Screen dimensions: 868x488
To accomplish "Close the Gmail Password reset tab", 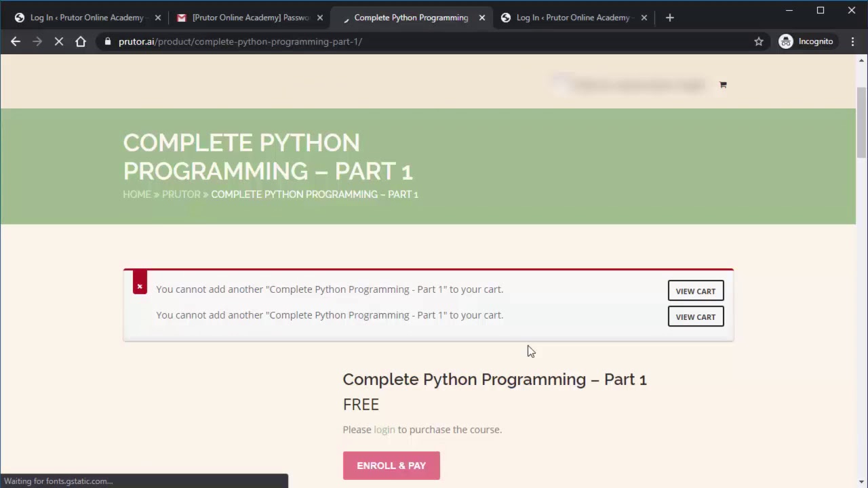I will (320, 18).
